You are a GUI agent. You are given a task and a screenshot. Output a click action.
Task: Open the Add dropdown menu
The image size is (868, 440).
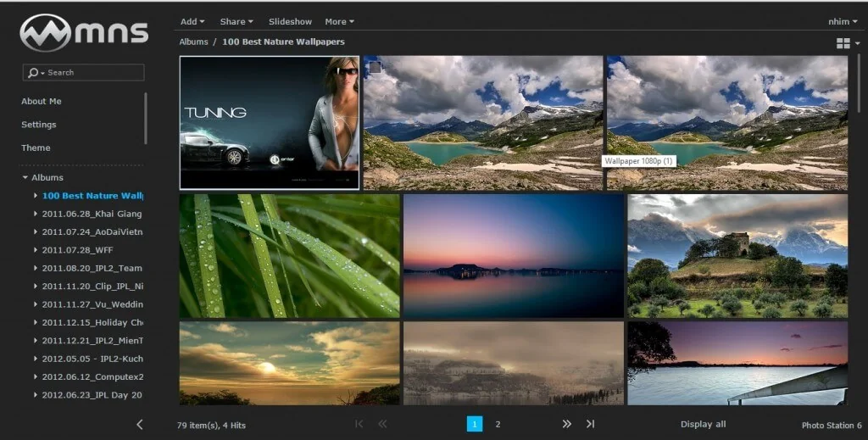[x=193, y=21]
